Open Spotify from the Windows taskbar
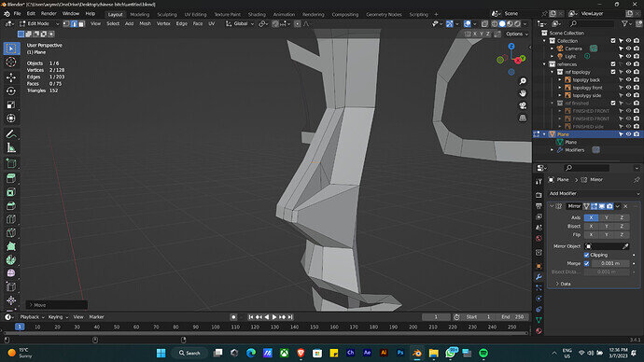Screen dimensions: 644x362 [x=483, y=353]
